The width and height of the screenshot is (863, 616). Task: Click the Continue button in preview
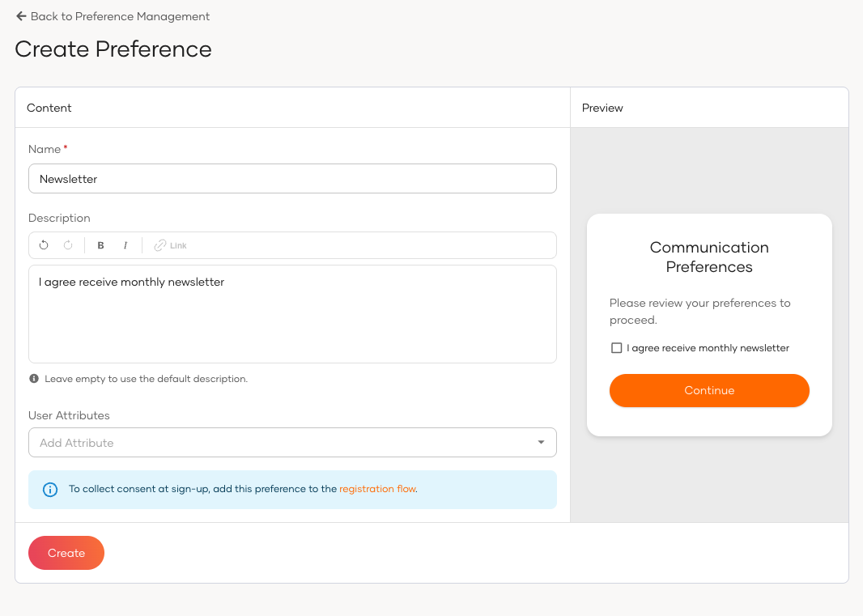(709, 390)
